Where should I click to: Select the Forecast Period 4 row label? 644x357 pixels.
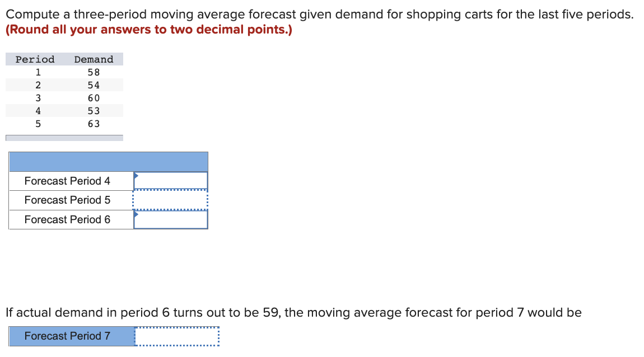pos(67,181)
